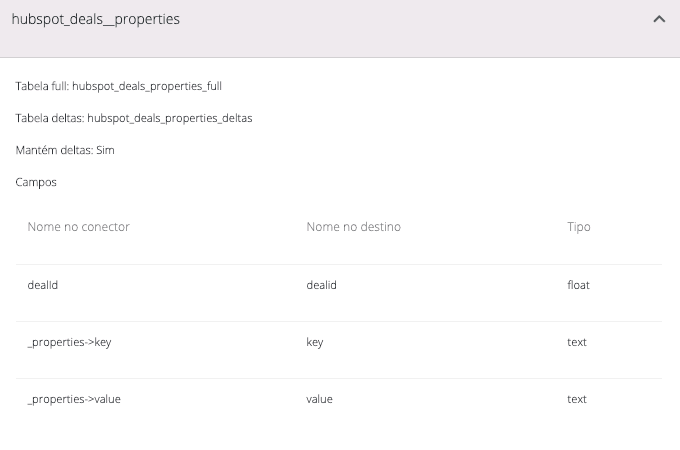Click the float type cell
This screenshot has height=450, width=680.
[x=578, y=285]
